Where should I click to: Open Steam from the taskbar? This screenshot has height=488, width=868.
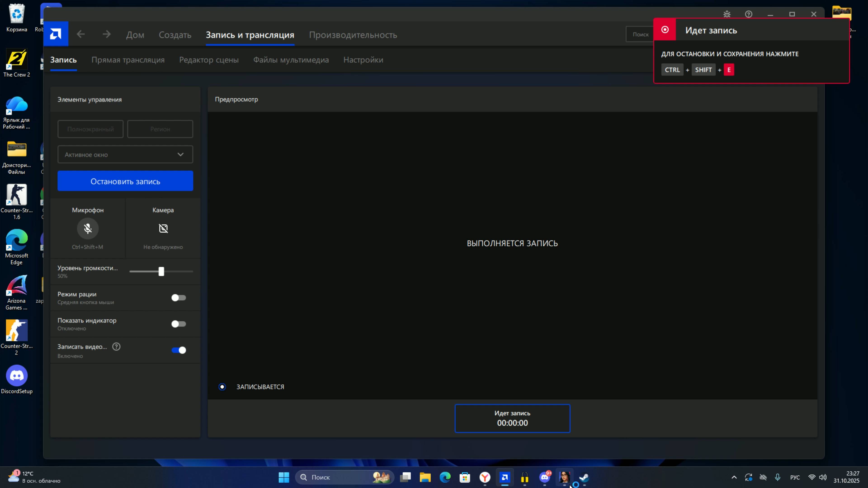(584, 477)
